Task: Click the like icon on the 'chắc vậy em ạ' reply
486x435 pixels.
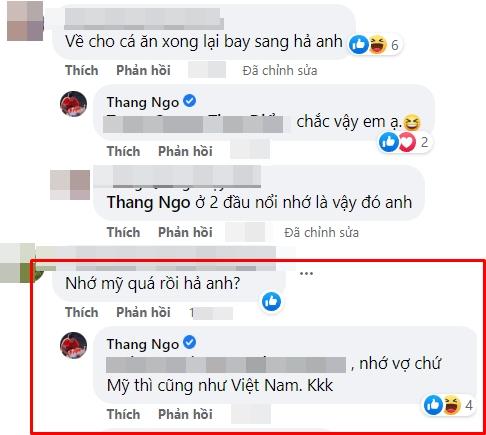Action: pyautogui.click(x=389, y=142)
